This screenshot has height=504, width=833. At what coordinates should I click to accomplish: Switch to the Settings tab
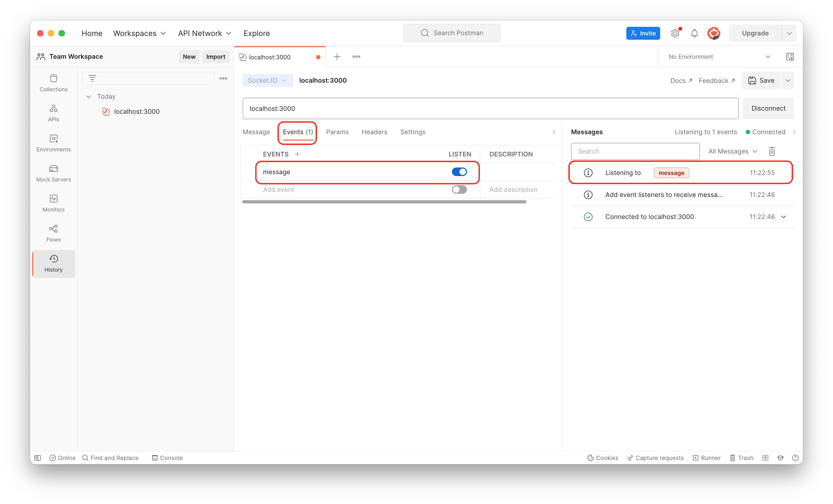pyautogui.click(x=412, y=132)
